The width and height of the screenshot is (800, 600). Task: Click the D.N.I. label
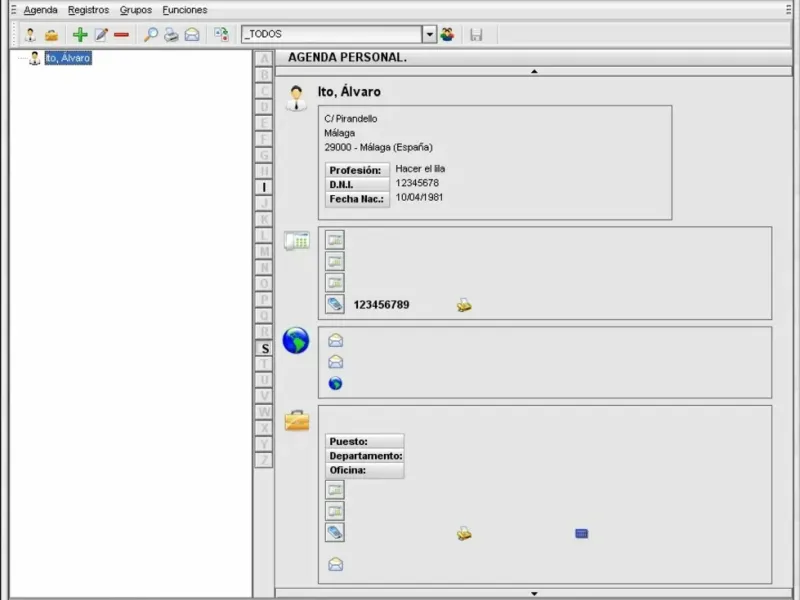coord(357,184)
